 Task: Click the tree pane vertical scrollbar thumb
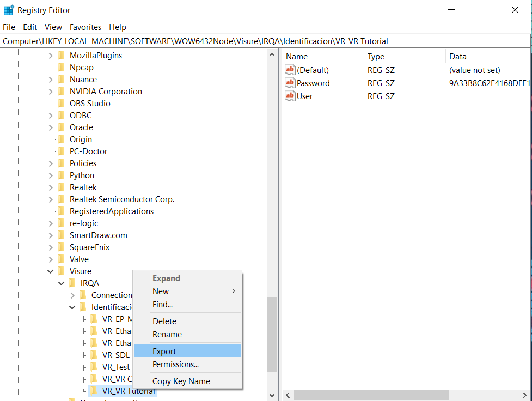tap(272, 334)
